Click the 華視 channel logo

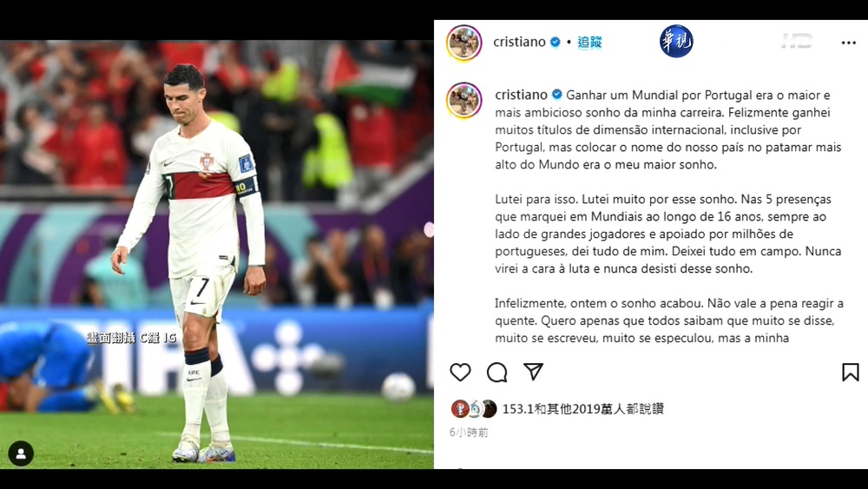(676, 41)
